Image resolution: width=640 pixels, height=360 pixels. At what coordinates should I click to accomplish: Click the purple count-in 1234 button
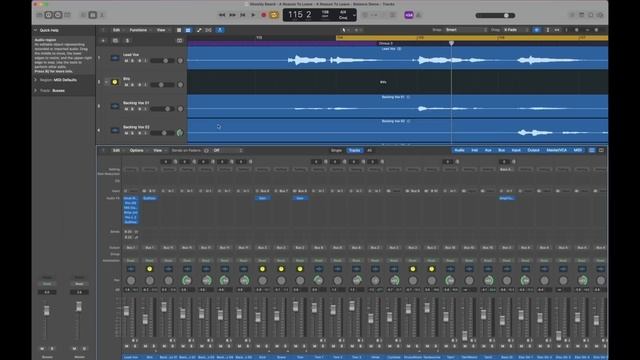(409, 15)
